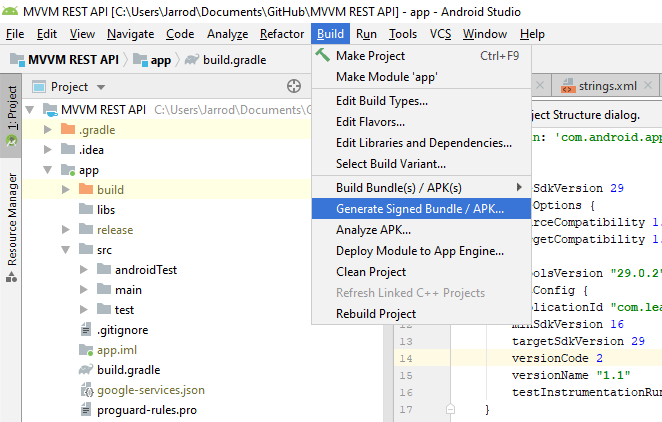Open the Resource Manager side panel
This screenshot has height=422, width=662.
(12, 227)
